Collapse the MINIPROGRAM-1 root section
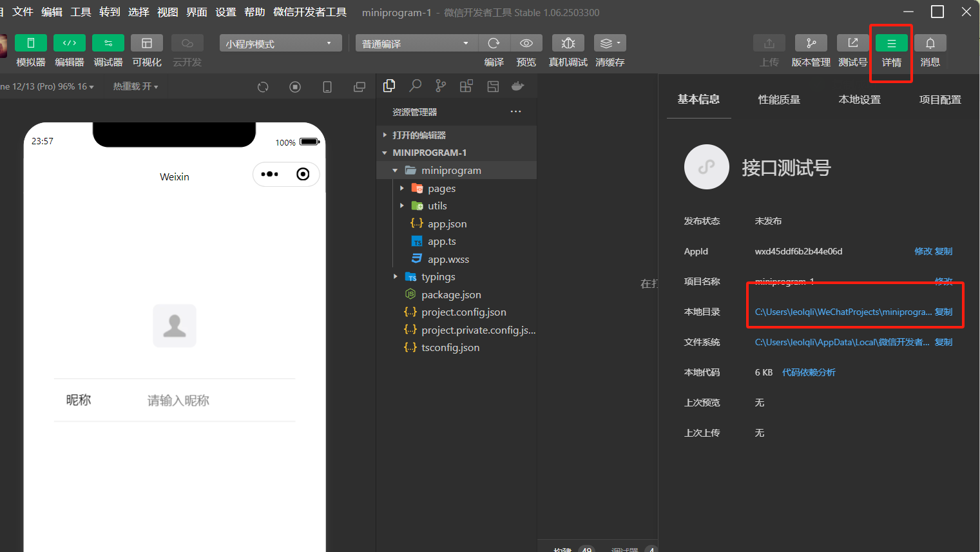 point(456,153)
